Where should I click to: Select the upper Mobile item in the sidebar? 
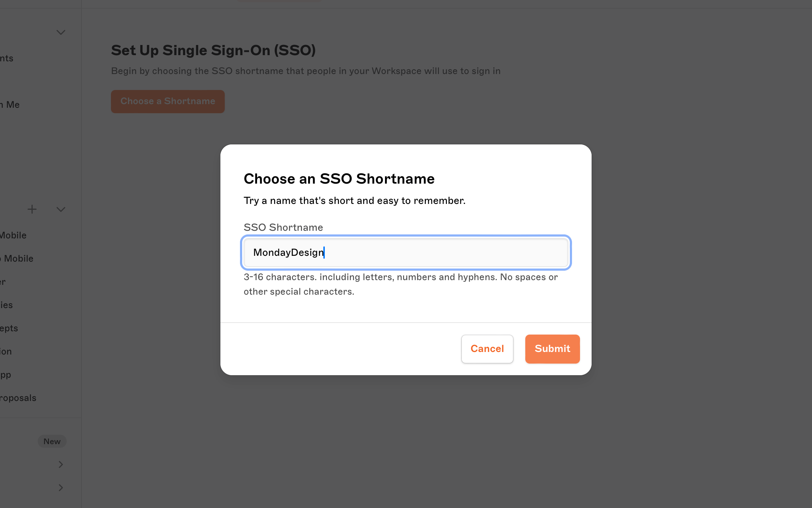coord(13,235)
